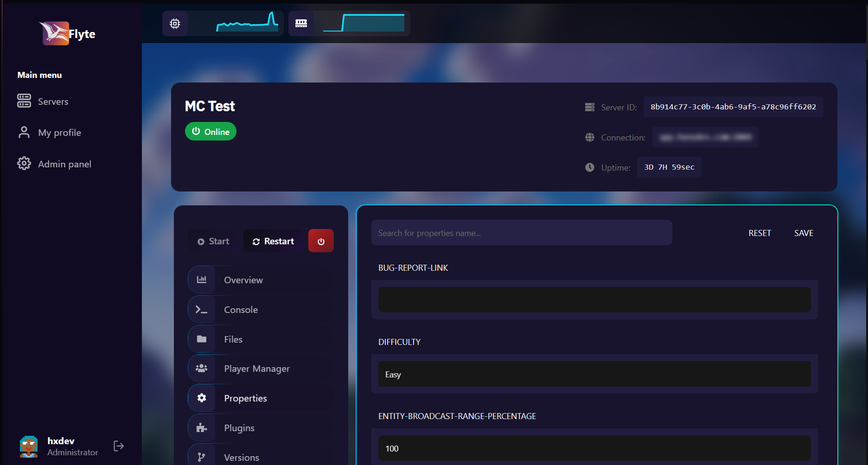Click the memory RAM usage icon
The height and width of the screenshot is (465, 868).
click(301, 24)
